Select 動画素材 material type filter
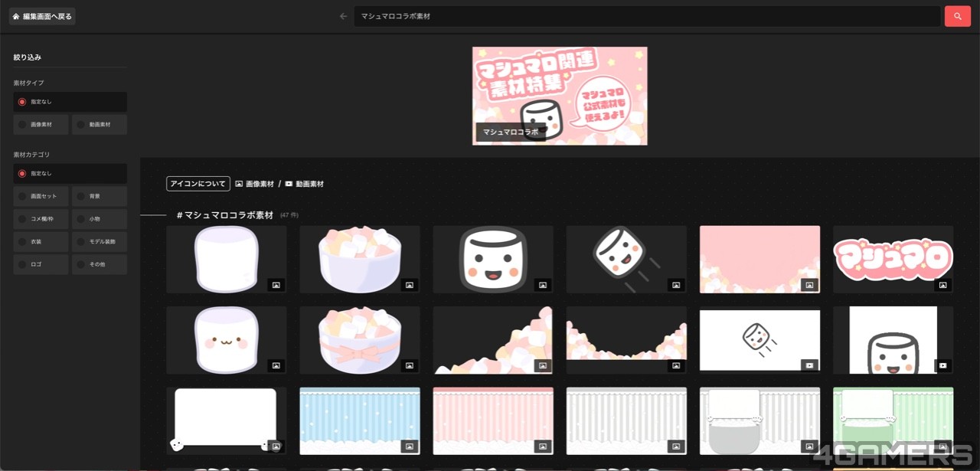This screenshot has width=980, height=471. pyautogui.click(x=100, y=125)
